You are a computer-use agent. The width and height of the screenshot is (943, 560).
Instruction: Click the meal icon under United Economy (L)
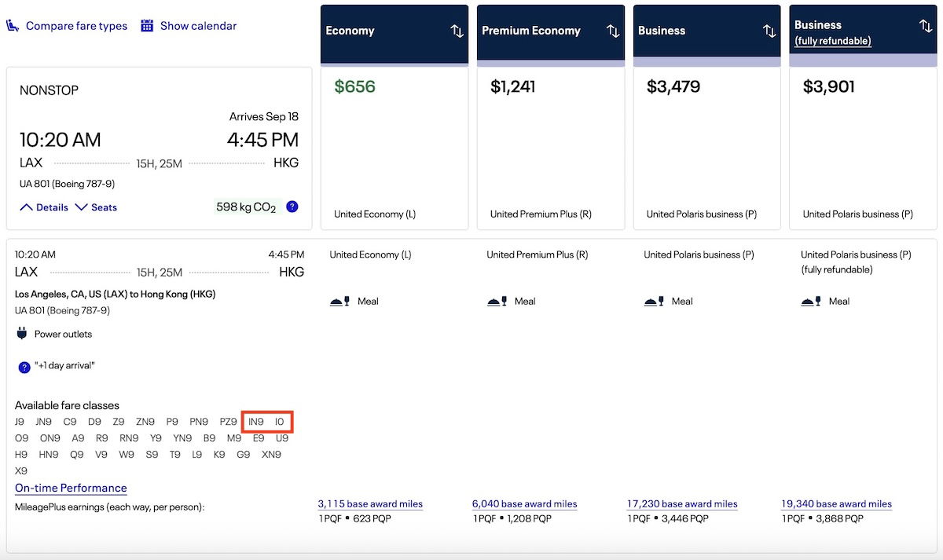pyautogui.click(x=340, y=301)
